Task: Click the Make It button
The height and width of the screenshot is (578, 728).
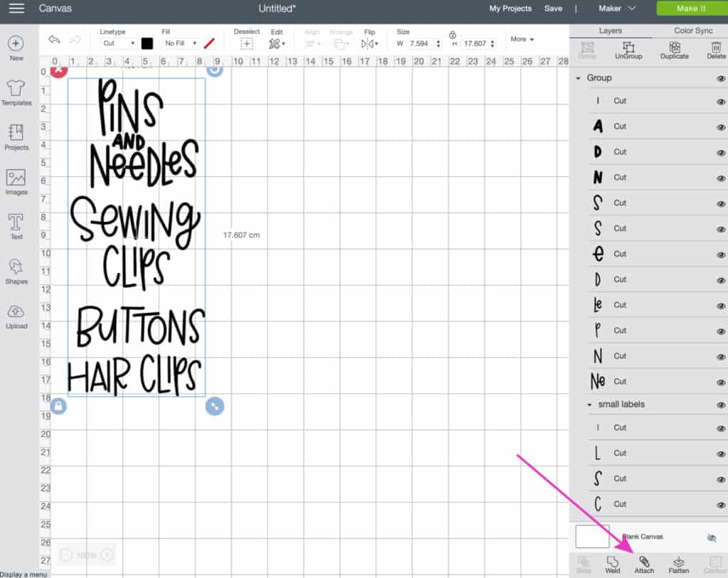Action: tap(691, 9)
